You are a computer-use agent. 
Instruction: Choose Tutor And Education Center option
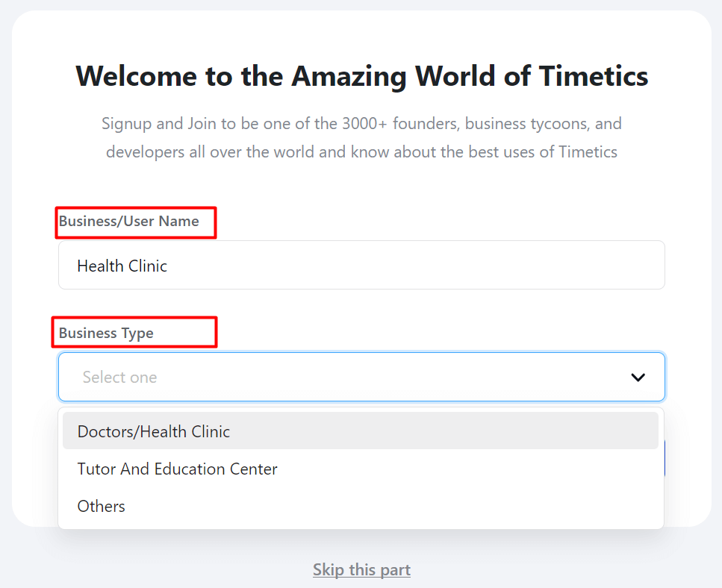[177, 469]
